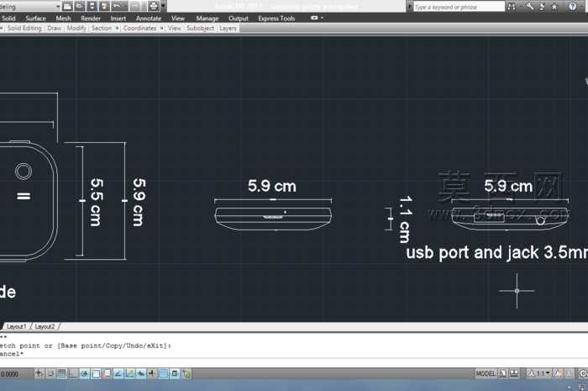This screenshot has height=391, width=588.
Task: Expand the Coordinates panel arrow
Action: (x=161, y=28)
